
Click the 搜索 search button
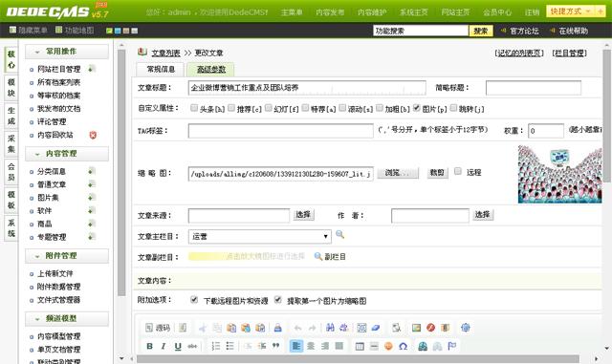pos(481,31)
